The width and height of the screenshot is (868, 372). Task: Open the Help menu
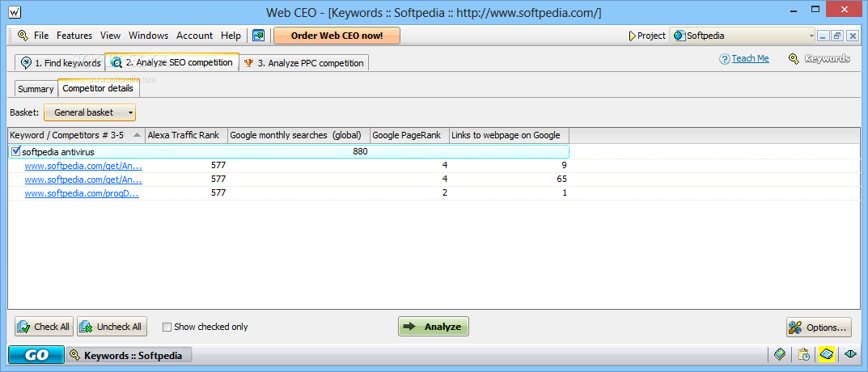pyautogui.click(x=231, y=36)
